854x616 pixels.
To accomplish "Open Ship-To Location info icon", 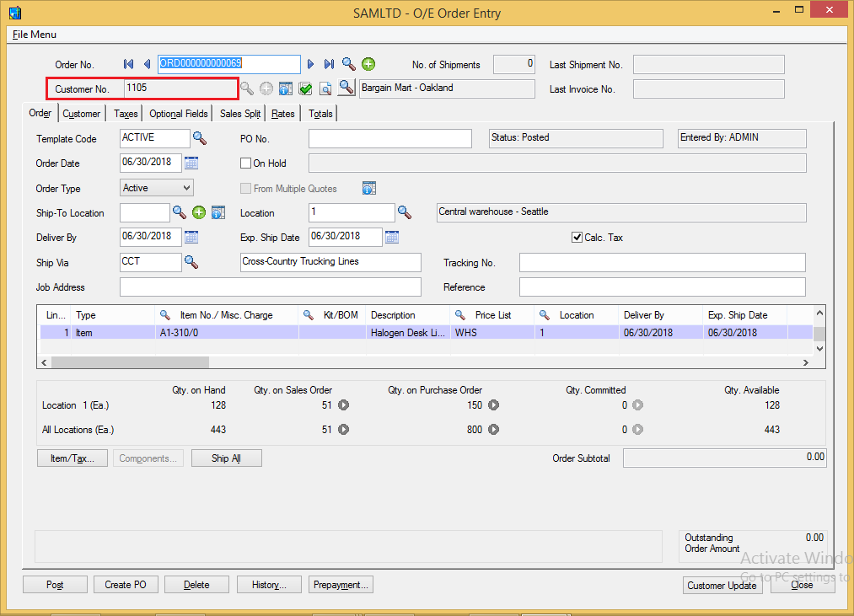I will coord(218,212).
